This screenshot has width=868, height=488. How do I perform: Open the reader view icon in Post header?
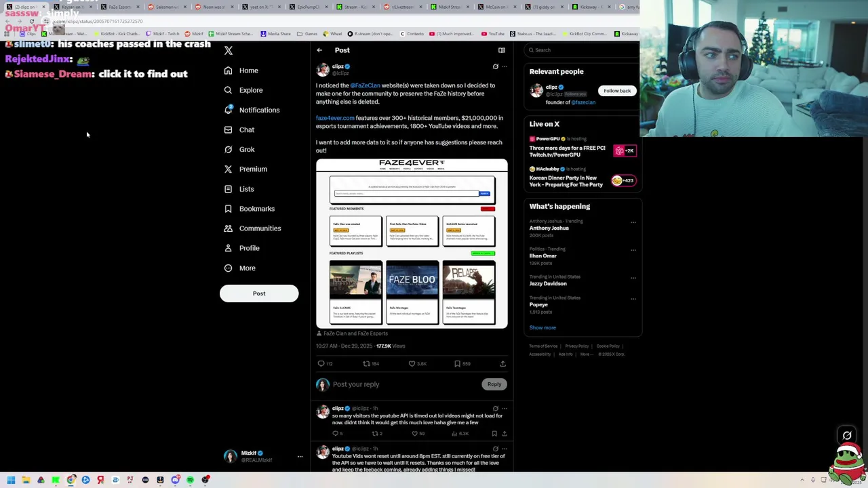pos(502,50)
